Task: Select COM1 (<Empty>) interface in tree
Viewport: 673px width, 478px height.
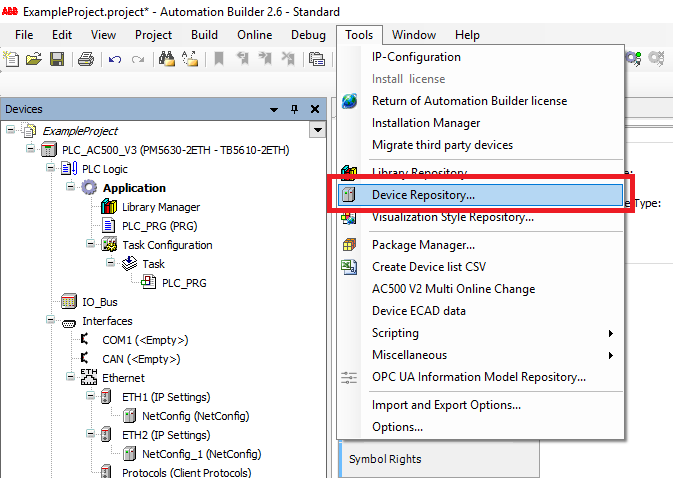Action: [144, 340]
